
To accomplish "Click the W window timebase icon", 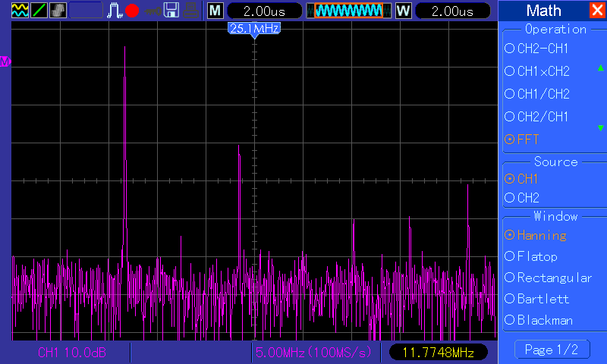I will click(403, 11).
